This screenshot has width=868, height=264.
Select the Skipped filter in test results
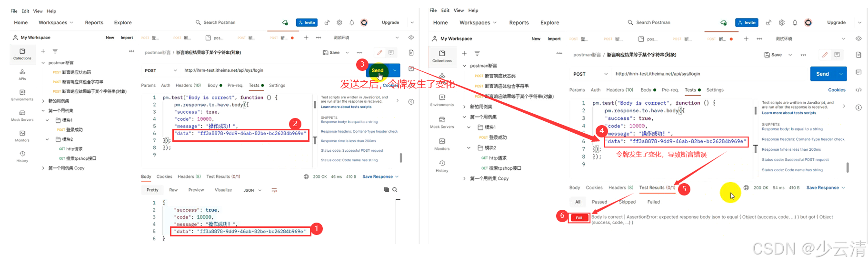[627, 202]
